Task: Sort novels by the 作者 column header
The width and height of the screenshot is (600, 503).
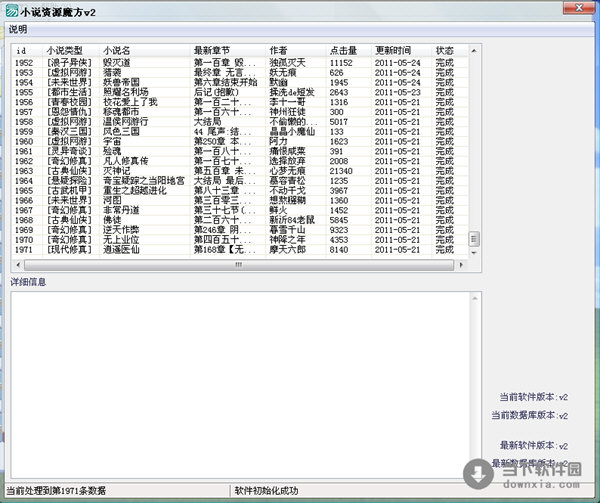Action: 279,50
